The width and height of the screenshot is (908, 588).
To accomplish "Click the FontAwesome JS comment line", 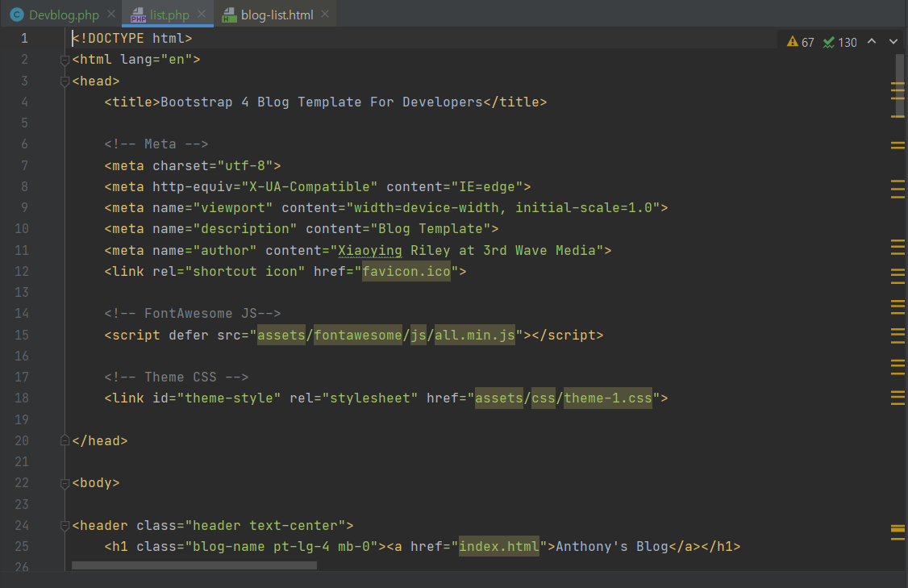I will click(193, 314).
